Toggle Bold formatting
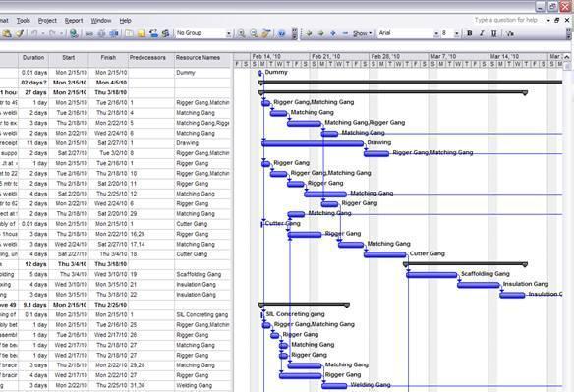The width and height of the screenshot is (574, 392). tap(469, 33)
